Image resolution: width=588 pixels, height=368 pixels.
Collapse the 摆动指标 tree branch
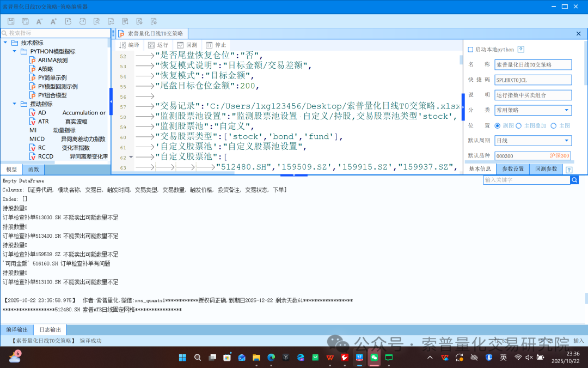point(14,104)
